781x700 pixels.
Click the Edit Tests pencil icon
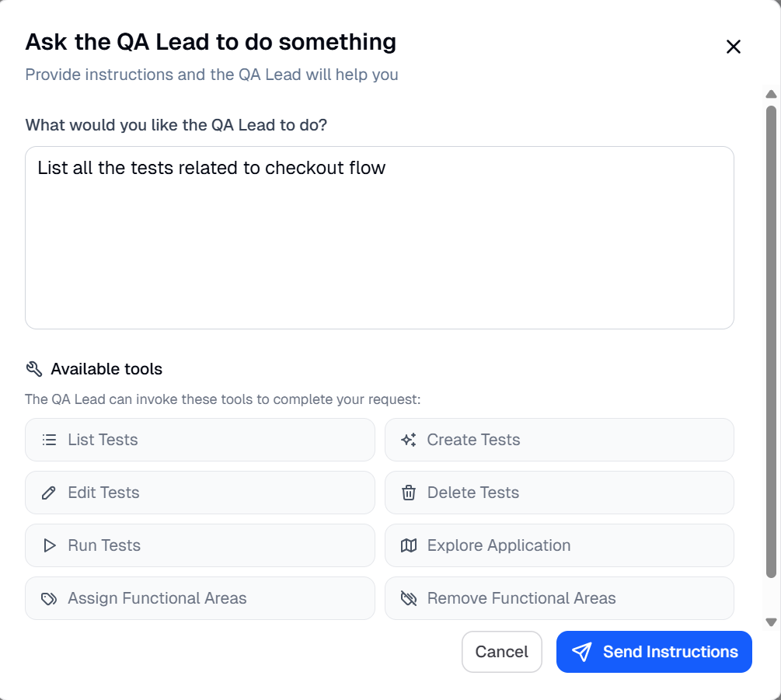click(x=48, y=493)
